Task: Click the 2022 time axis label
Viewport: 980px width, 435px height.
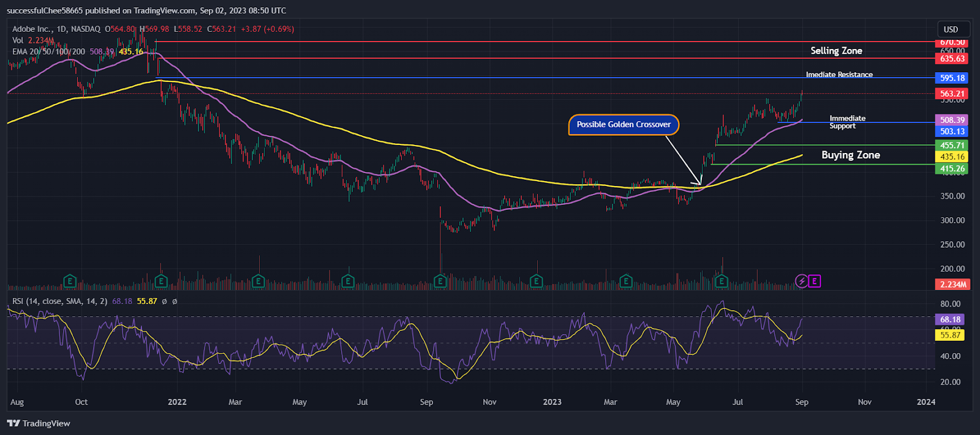Action: click(177, 402)
